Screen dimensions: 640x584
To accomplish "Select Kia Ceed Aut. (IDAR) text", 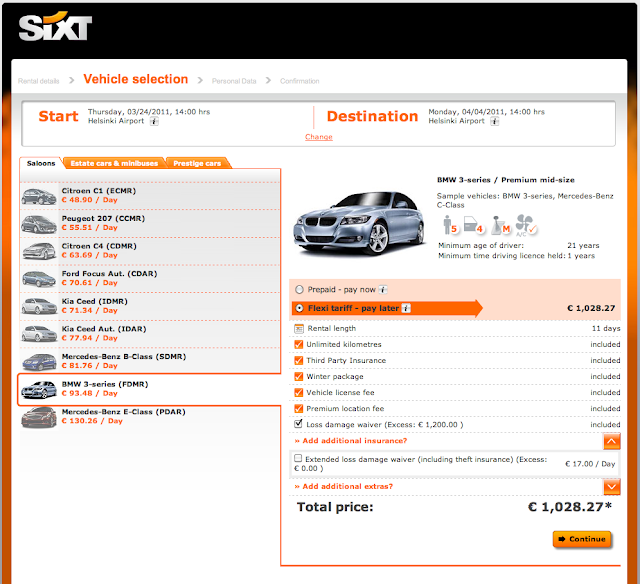I will click(104, 329).
